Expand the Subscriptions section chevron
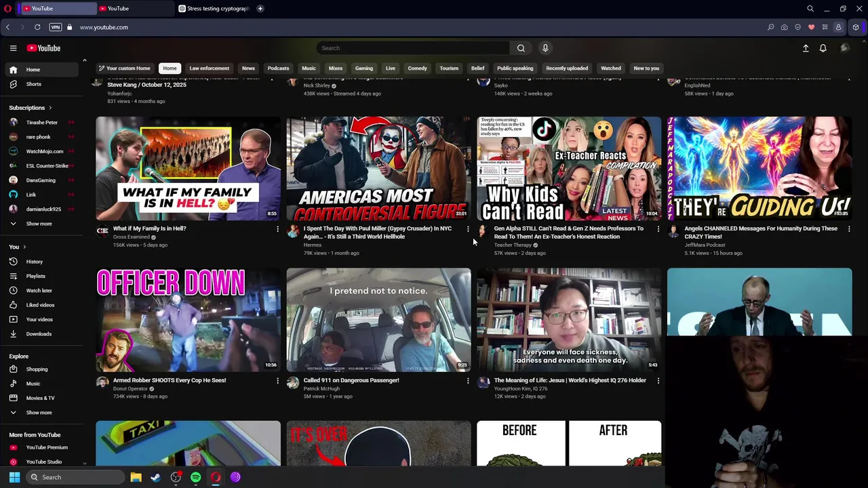 click(x=50, y=108)
